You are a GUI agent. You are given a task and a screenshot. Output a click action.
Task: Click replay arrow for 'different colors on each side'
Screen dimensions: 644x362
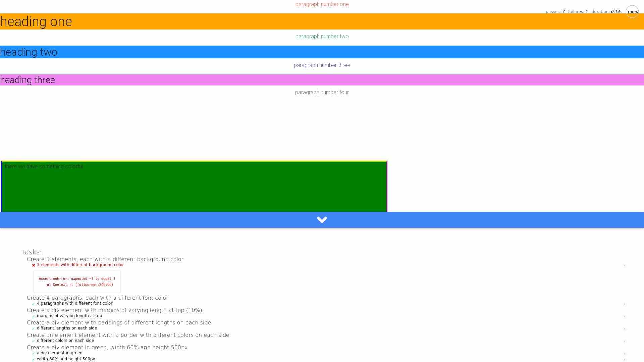click(625, 341)
